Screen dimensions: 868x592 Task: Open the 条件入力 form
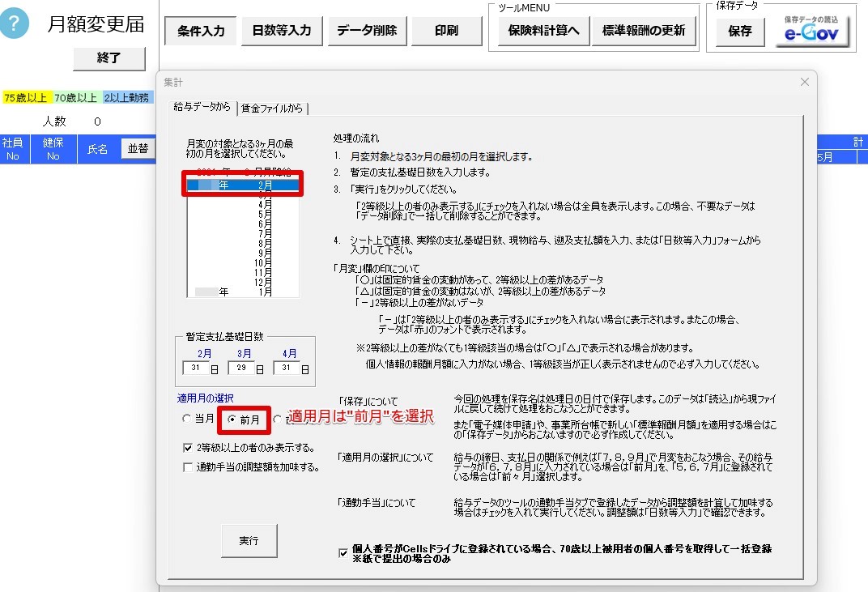click(200, 31)
